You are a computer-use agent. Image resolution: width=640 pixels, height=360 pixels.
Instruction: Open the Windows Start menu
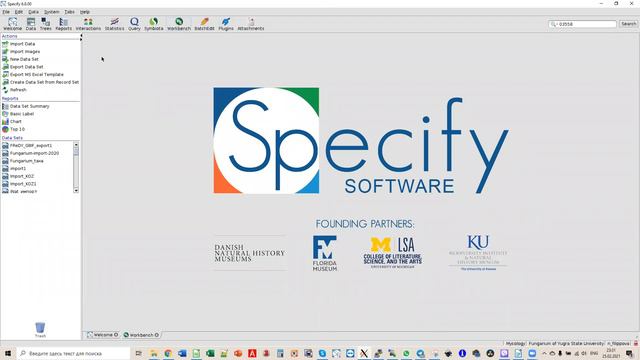tap(8, 353)
